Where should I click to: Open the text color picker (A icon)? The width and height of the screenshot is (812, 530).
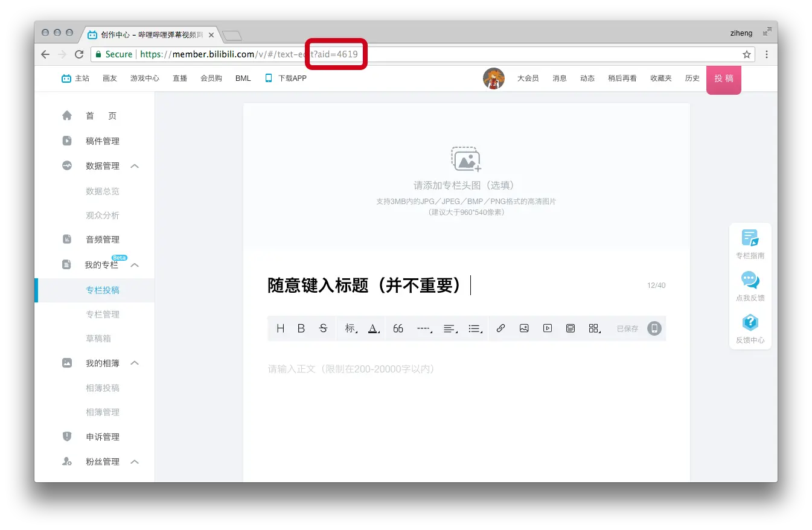pos(374,328)
